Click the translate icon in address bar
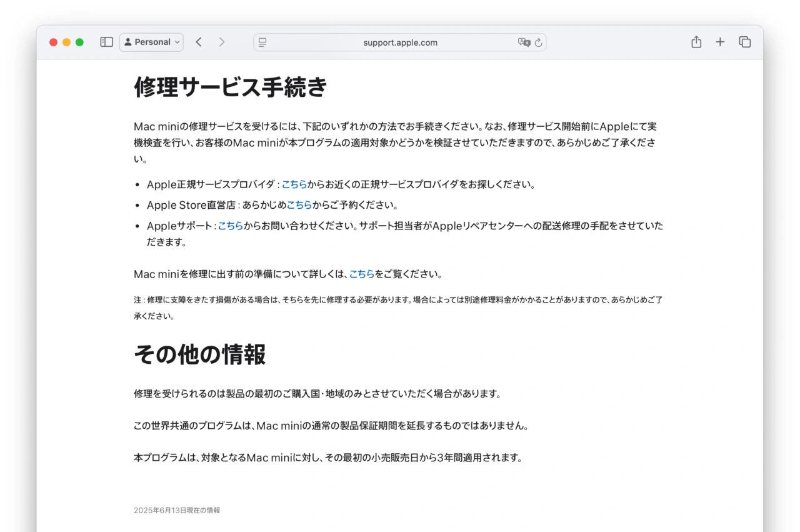Screen dimensions: 800x532 coord(524,43)
